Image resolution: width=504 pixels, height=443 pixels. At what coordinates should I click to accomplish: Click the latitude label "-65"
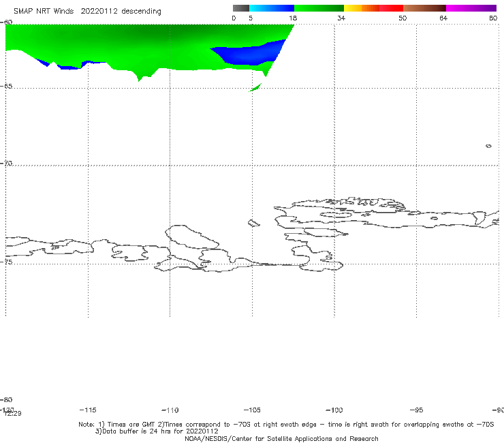click(x=6, y=87)
